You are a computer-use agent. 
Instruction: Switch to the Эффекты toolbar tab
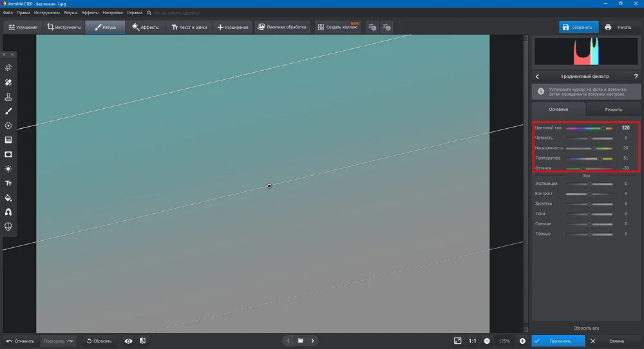[146, 27]
